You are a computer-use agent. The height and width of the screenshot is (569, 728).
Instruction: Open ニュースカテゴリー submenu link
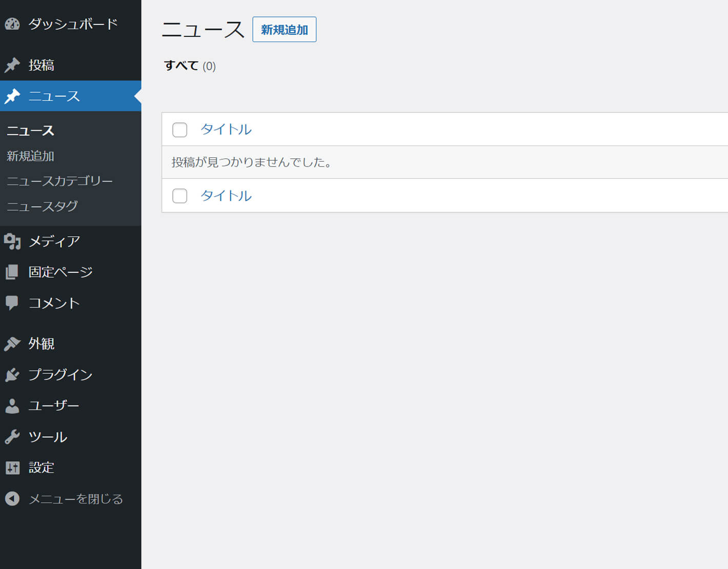point(59,181)
